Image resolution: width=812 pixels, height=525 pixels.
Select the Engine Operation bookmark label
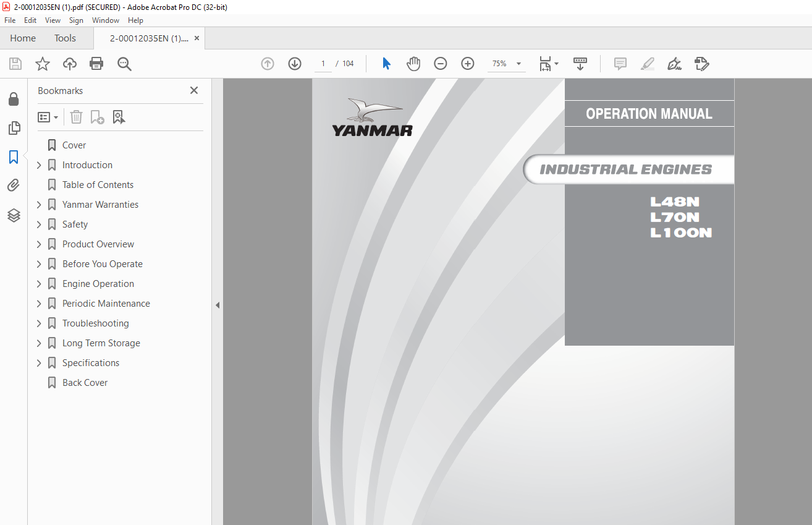pyautogui.click(x=98, y=284)
